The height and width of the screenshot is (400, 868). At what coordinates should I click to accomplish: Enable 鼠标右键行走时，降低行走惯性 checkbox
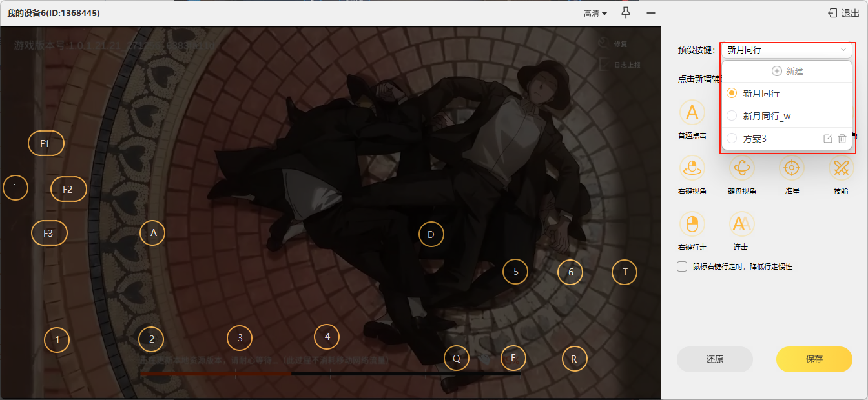tap(682, 266)
